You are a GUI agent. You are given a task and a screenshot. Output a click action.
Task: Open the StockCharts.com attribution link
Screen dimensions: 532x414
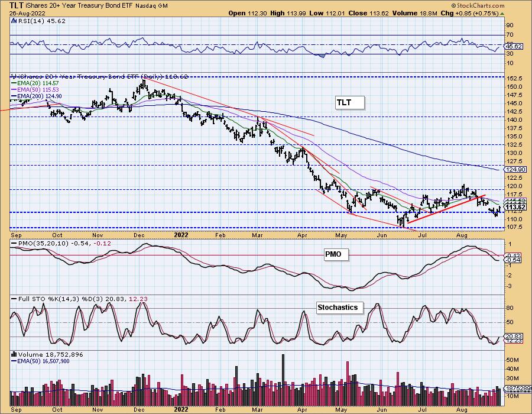[478, 5]
